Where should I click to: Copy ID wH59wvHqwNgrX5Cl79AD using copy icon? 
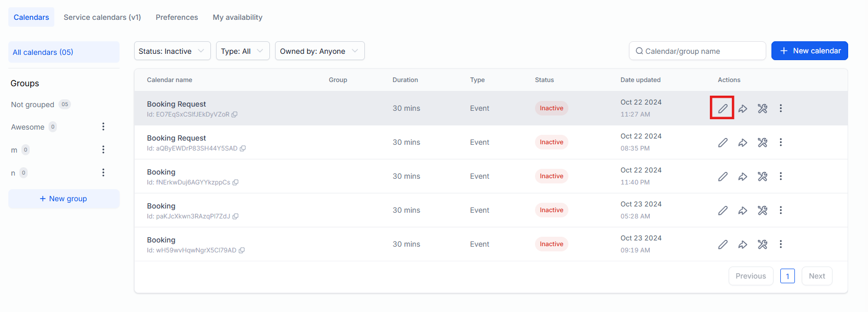pyautogui.click(x=242, y=250)
